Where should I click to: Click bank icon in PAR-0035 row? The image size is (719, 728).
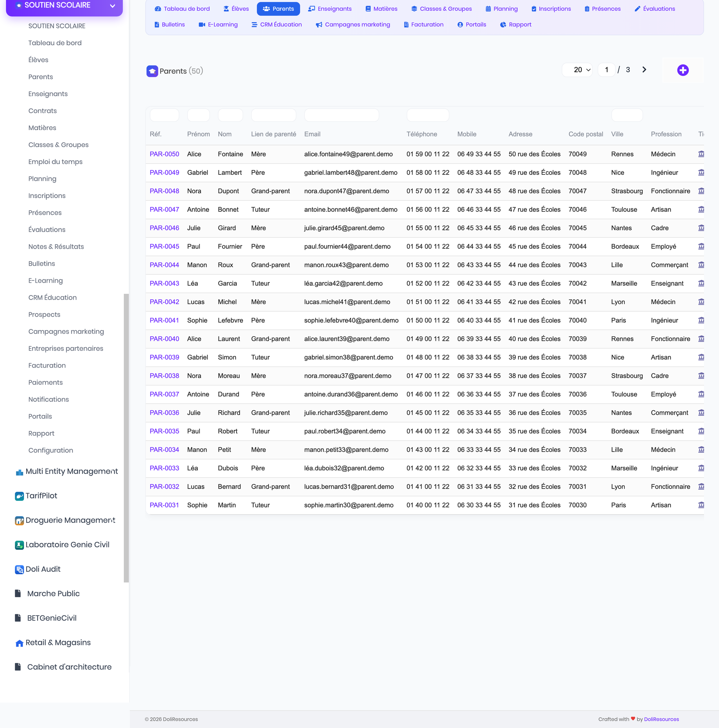point(701,431)
